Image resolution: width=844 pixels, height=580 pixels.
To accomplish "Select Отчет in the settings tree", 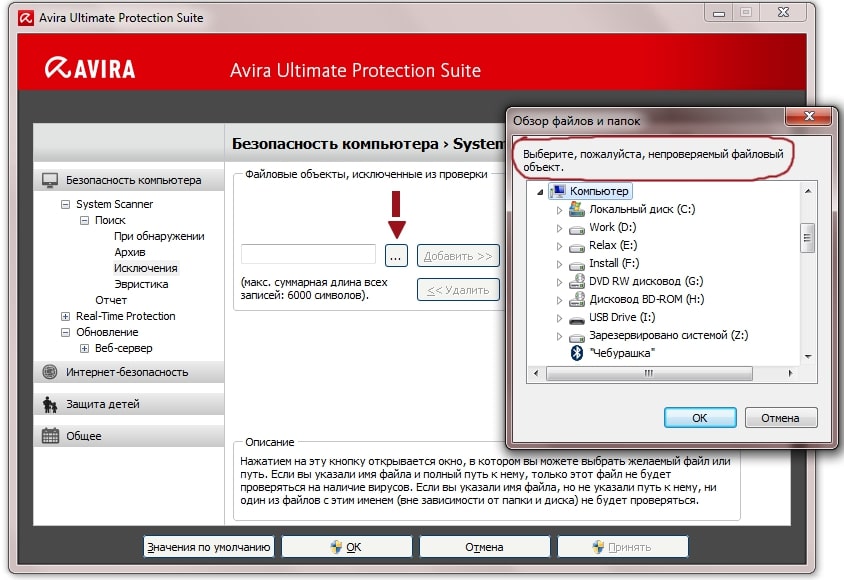I will coord(111,300).
